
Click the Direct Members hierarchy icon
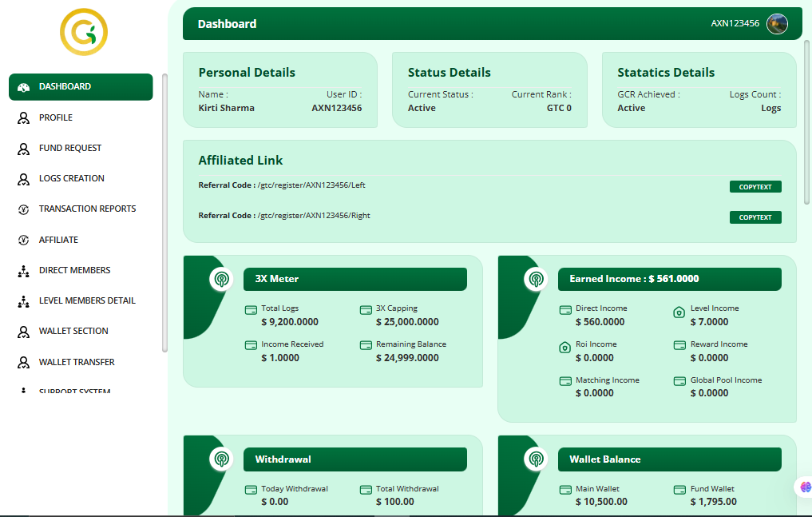coord(23,271)
